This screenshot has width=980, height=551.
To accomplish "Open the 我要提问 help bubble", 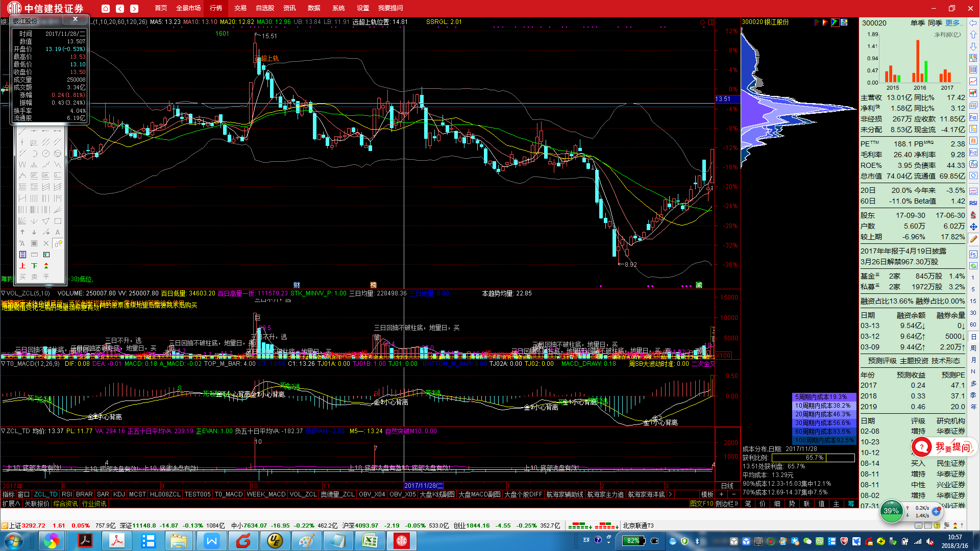I will pyautogui.click(x=945, y=447).
